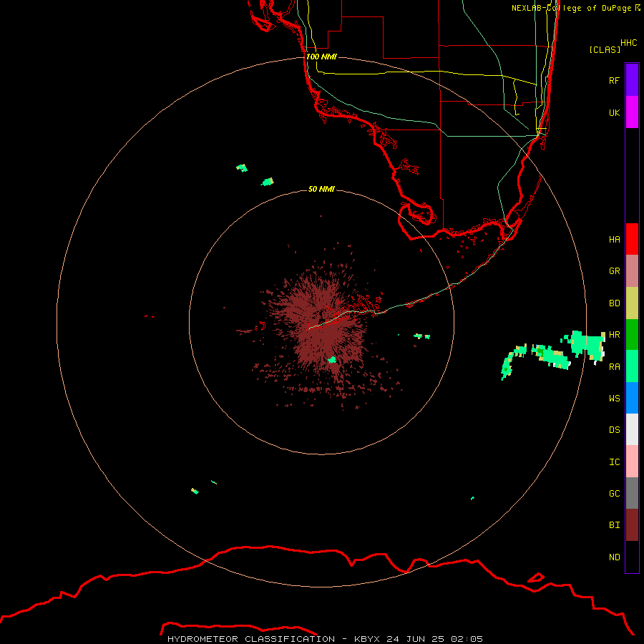Click the "KBYX" station identifier

pyautogui.click(x=367, y=639)
